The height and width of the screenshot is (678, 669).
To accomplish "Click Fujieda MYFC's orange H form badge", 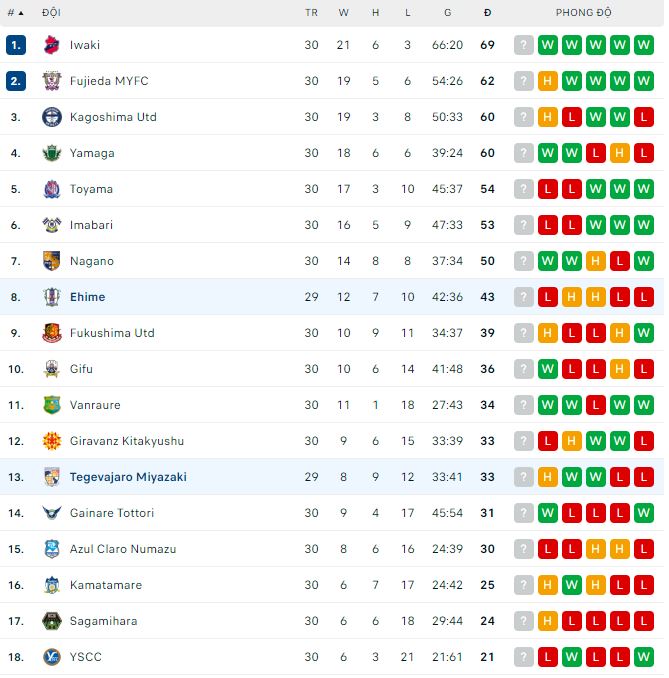I will click(x=547, y=81).
